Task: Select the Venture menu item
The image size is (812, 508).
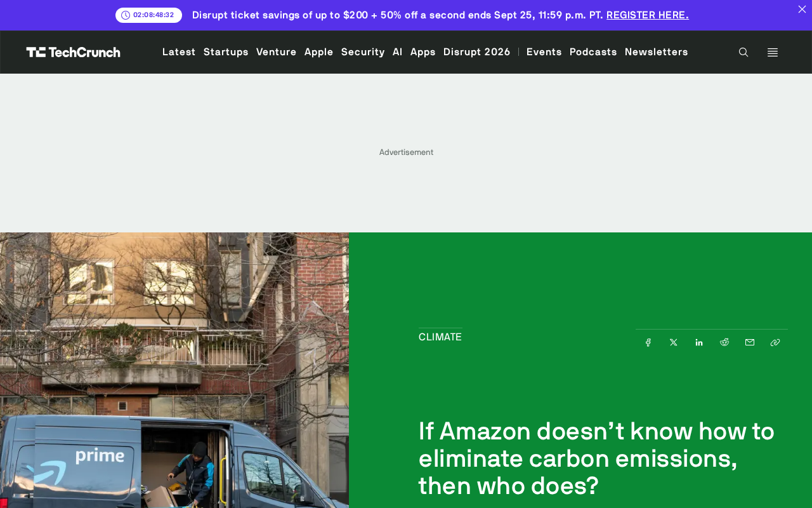Action: 277,52
